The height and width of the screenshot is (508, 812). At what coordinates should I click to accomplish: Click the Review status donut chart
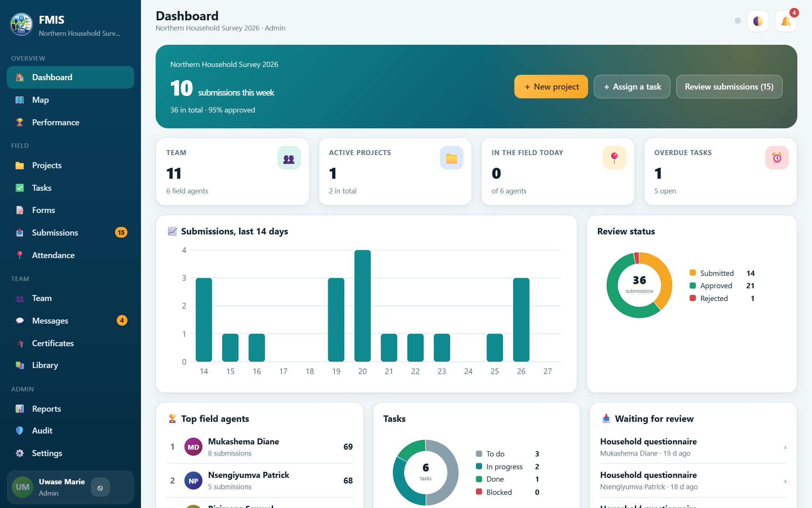[x=639, y=285]
